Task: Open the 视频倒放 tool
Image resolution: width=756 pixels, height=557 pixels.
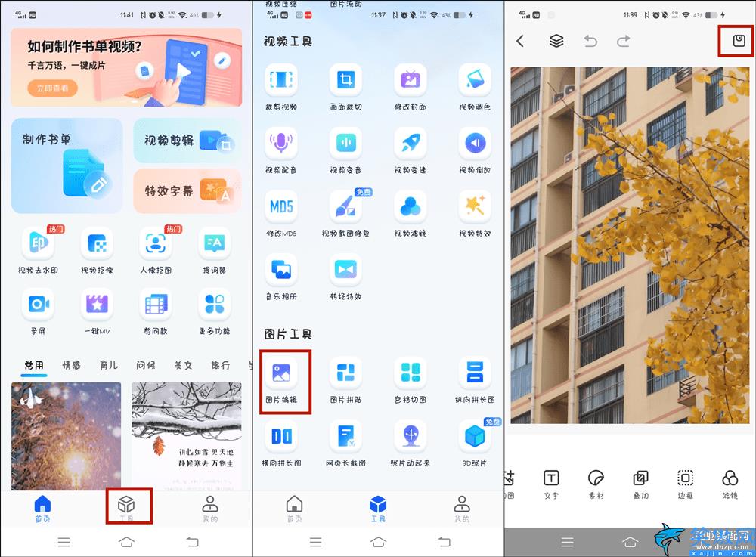Action: click(475, 151)
